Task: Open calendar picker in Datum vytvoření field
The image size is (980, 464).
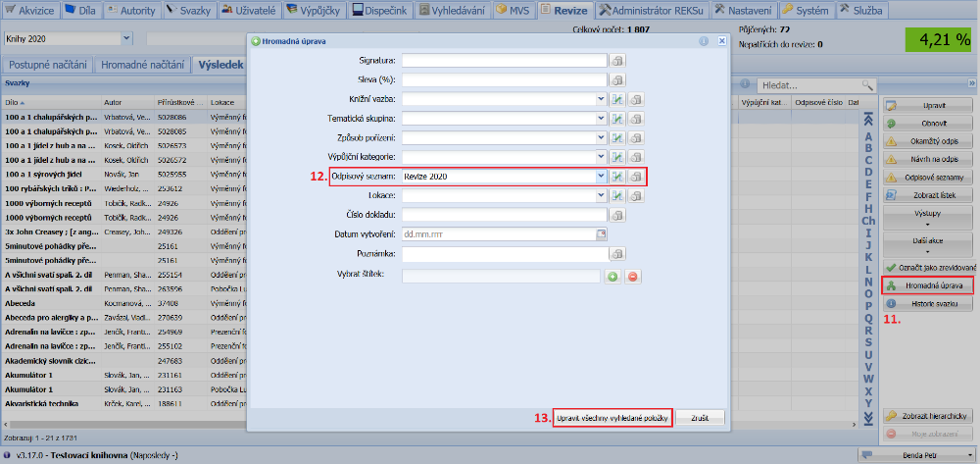Action: 601,233
